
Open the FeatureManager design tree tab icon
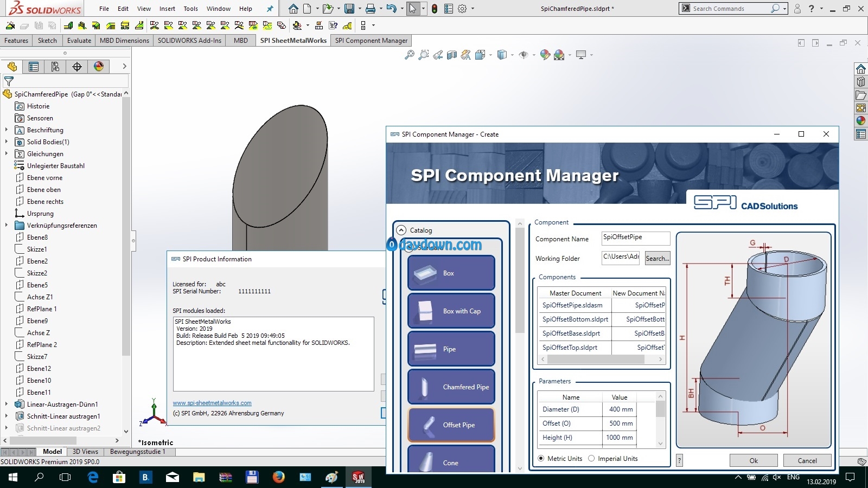coord(12,67)
